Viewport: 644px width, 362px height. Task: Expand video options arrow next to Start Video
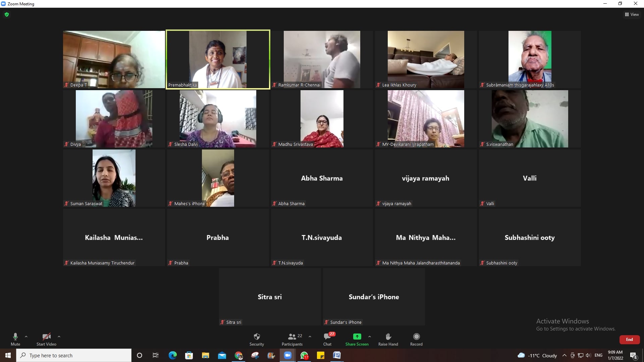59,336
